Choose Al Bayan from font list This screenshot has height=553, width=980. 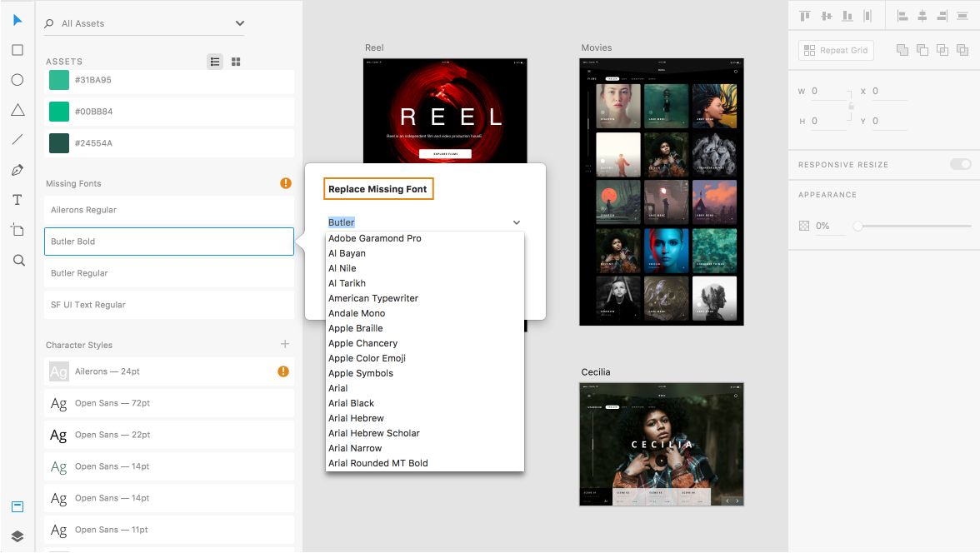(424, 253)
